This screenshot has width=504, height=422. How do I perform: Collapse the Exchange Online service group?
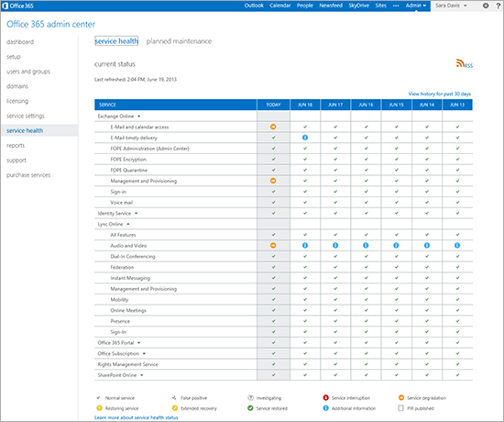tap(139, 117)
